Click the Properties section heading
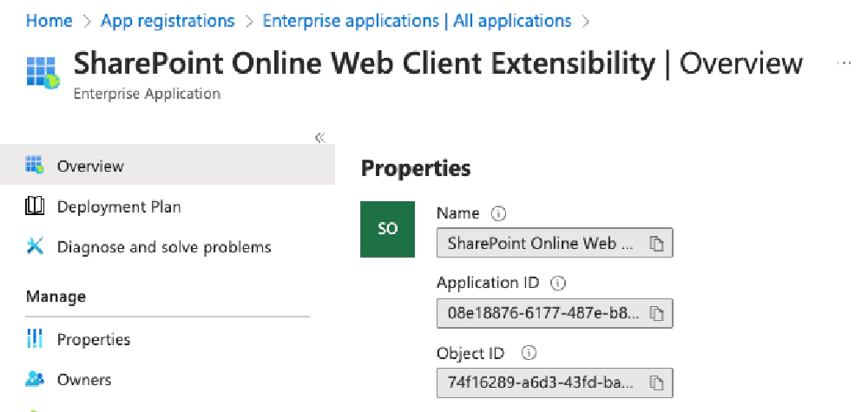This screenshot has width=868, height=412. [x=416, y=168]
